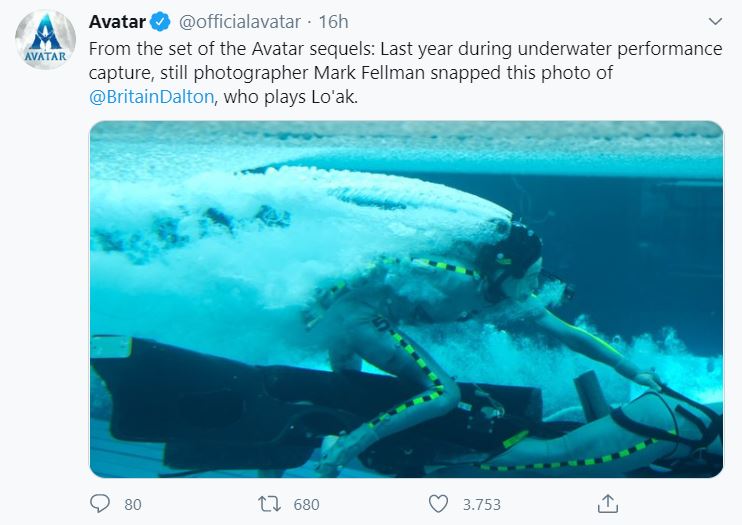Click the tweet text about Avatar sequels
The width and height of the screenshot is (742, 525).
pyautogui.click(x=406, y=73)
